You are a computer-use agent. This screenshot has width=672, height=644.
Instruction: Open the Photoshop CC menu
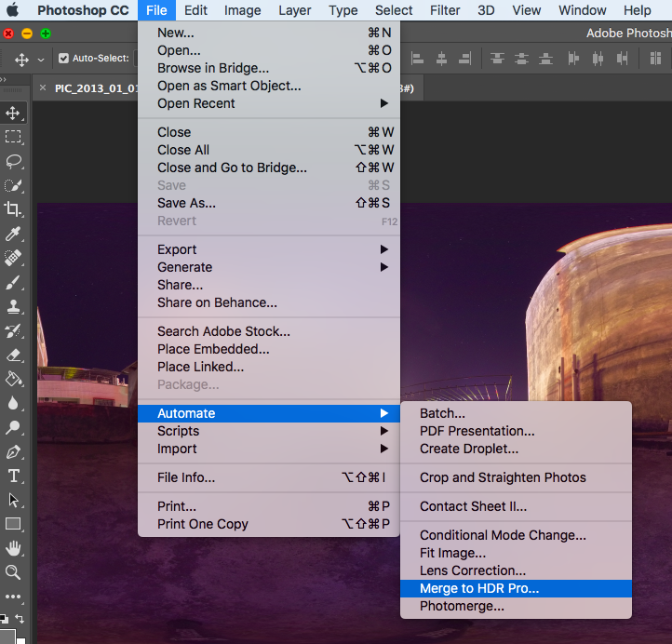[x=83, y=10]
